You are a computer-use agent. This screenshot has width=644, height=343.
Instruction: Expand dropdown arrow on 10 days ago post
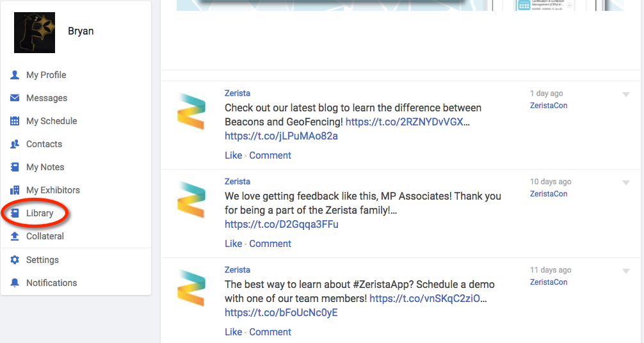click(626, 183)
